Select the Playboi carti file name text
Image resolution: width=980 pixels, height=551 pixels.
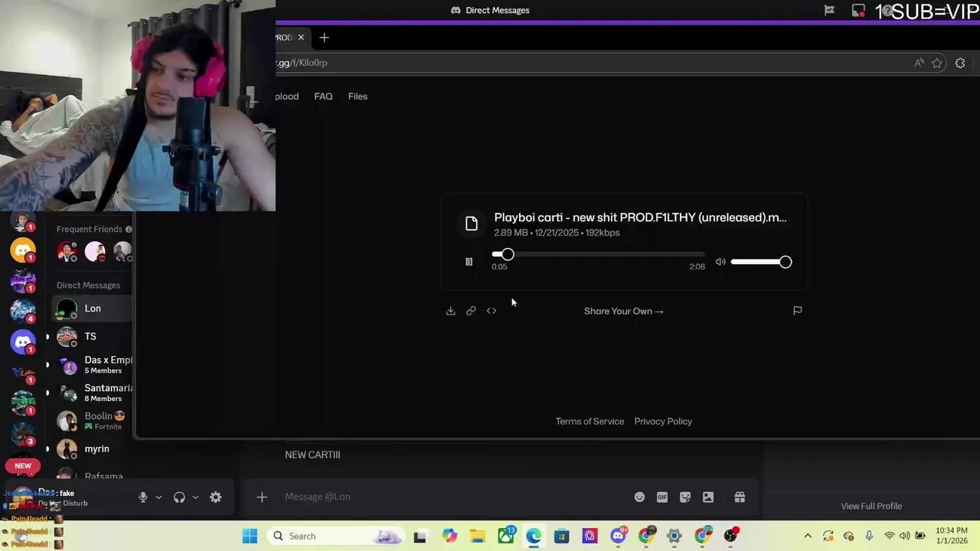(640, 217)
